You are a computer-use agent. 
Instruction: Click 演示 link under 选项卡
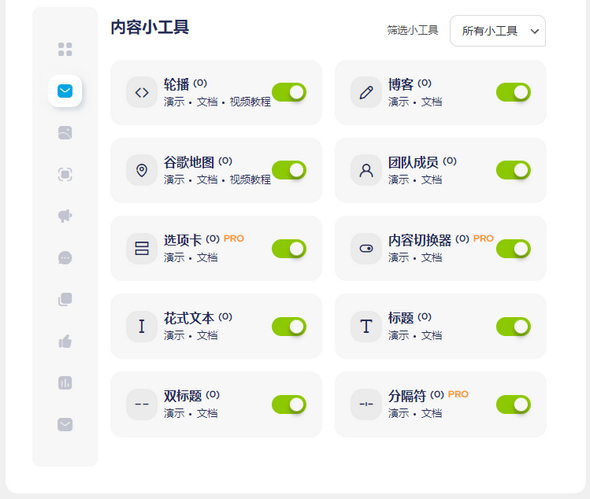[x=174, y=257]
